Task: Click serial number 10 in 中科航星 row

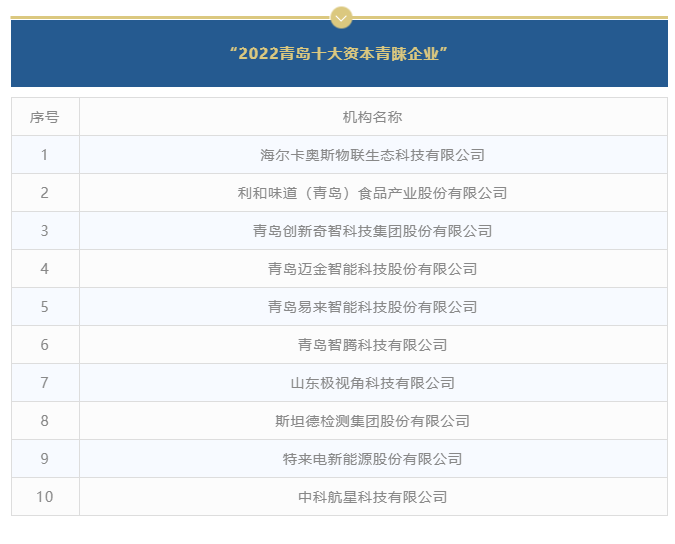Action: tap(44, 497)
